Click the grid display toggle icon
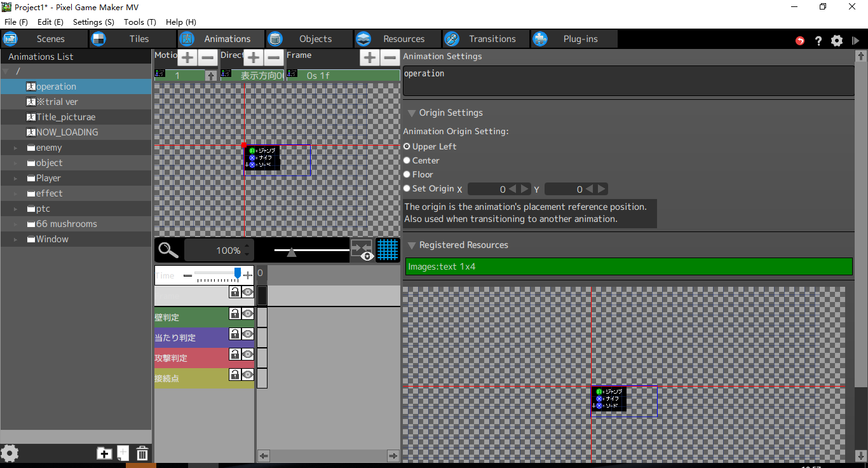The width and height of the screenshot is (868, 468). pos(388,250)
